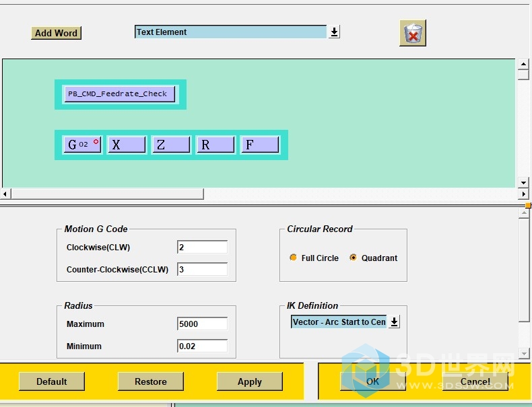Select the R word block
Image resolution: width=532 pixels, height=407 pixels.
[215, 145]
